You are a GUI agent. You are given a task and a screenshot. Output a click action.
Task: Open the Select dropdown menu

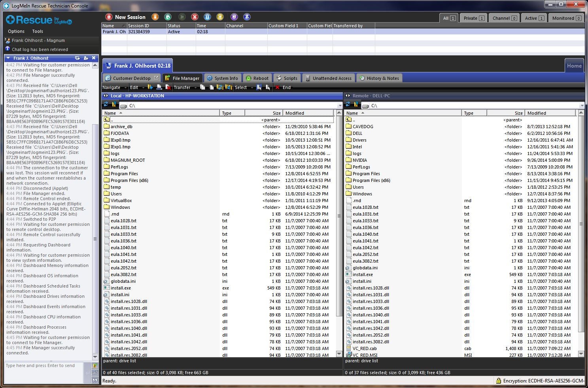244,87
